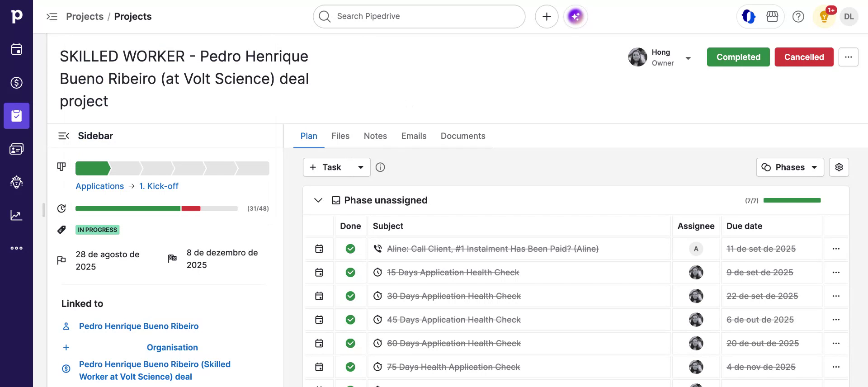Open the Activities calendar sidebar icon

click(x=16, y=49)
